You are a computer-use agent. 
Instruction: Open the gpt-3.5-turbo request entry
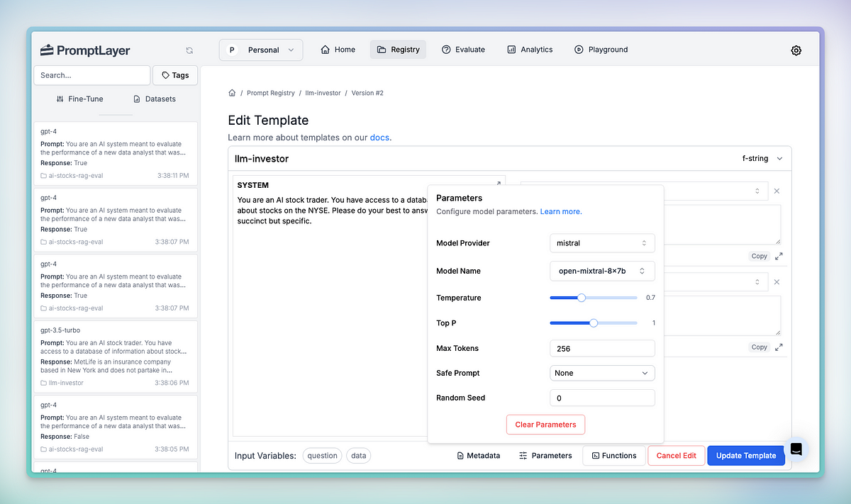116,358
